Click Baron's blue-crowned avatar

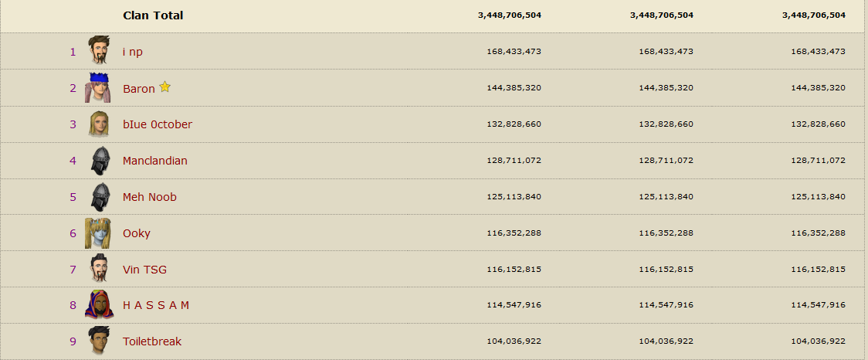point(98,88)
